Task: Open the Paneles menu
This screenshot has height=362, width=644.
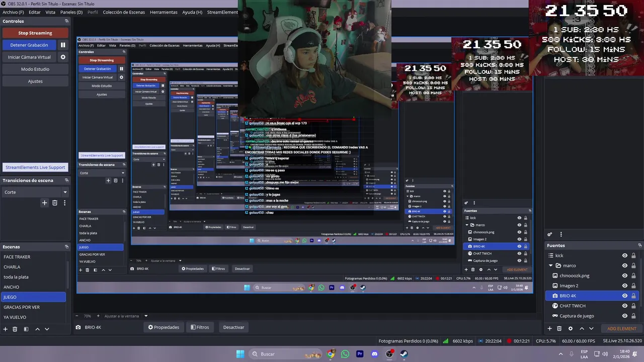Action: click(71, 12)
